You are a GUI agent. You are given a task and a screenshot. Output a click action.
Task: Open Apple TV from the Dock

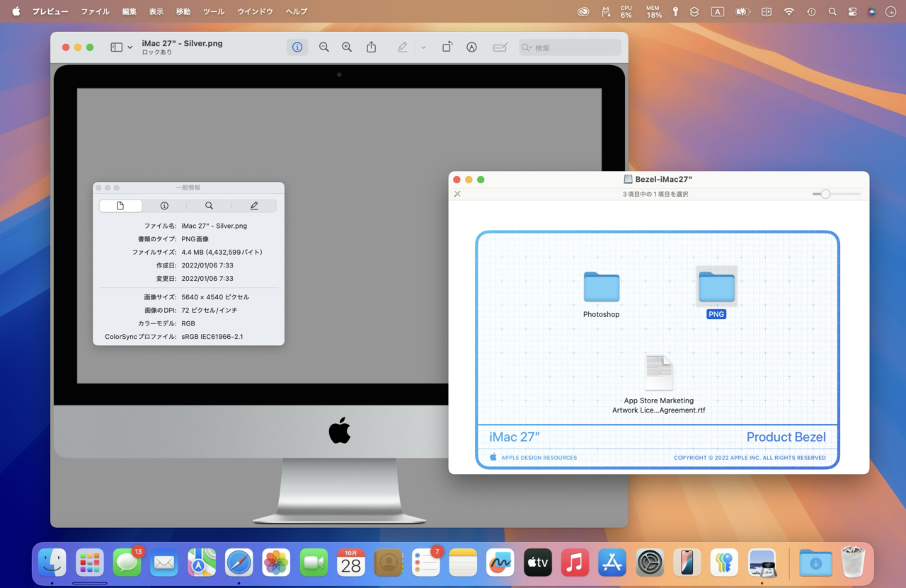point(538,563)
